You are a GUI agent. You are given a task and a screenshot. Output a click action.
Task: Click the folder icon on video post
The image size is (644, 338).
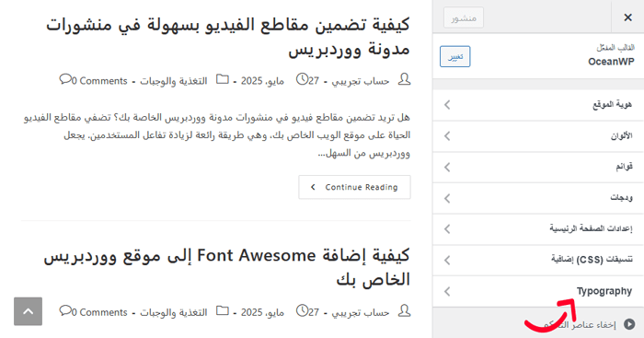click(223, 79)
